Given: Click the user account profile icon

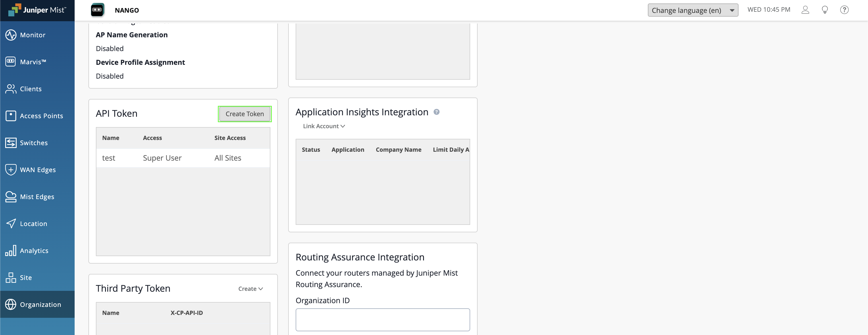Looking at the screenshot, I should [x=805, y=10].
